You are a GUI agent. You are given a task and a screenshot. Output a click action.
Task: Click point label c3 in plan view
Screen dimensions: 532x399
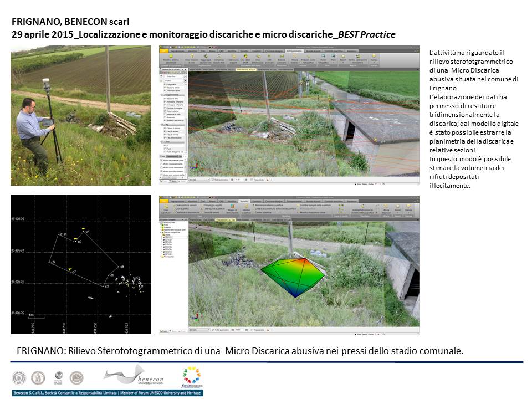(x=106, y=287)
